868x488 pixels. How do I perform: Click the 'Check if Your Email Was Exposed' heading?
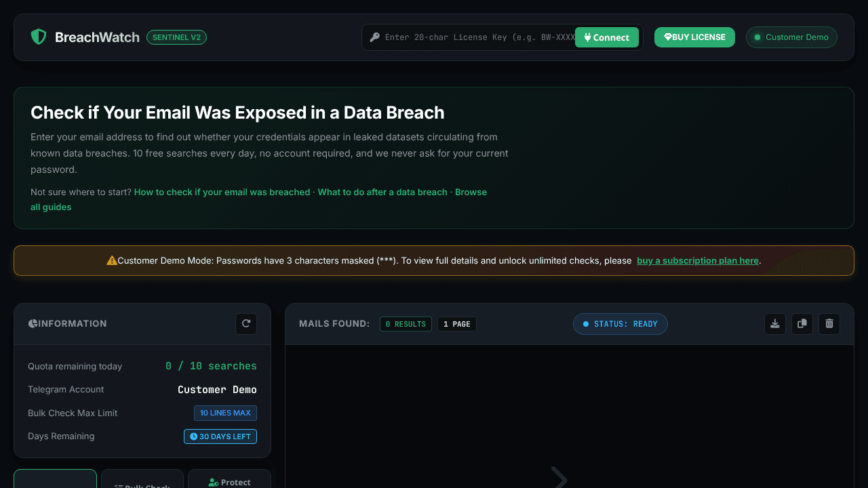click(237, 113)
